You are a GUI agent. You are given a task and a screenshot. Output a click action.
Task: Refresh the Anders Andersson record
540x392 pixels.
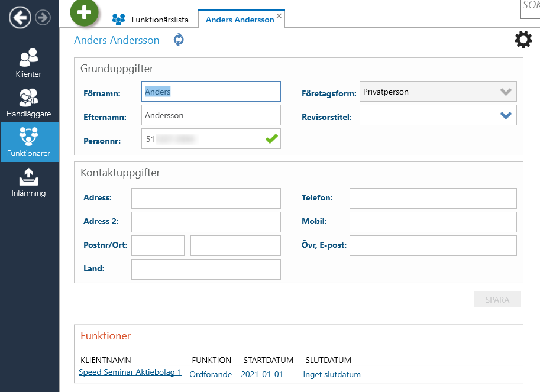[x=179, y=40]
